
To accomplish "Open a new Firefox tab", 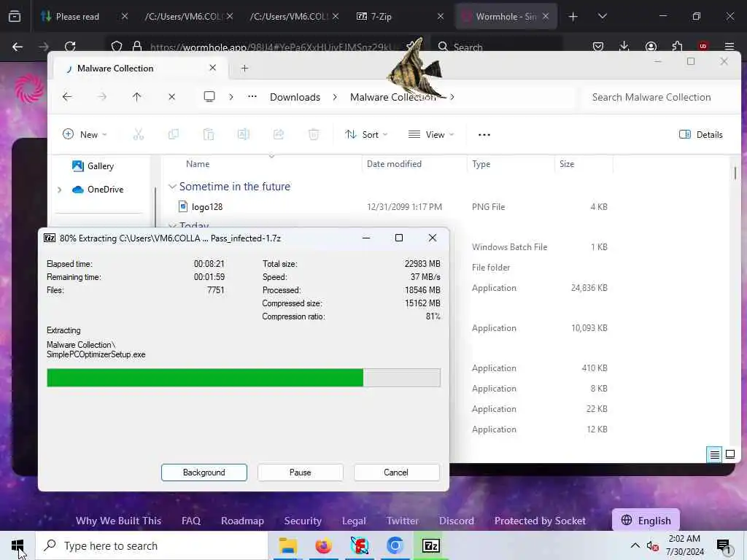I will 573,17.
